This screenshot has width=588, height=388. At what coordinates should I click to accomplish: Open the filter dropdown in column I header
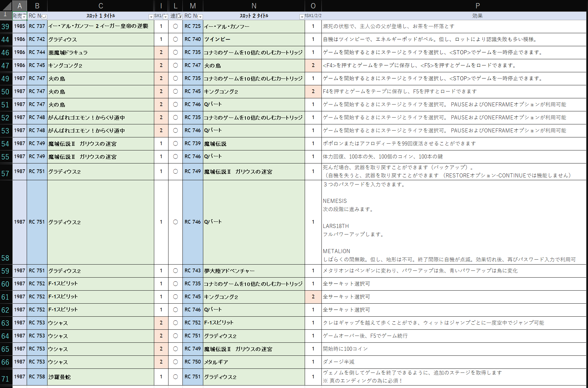165,16
